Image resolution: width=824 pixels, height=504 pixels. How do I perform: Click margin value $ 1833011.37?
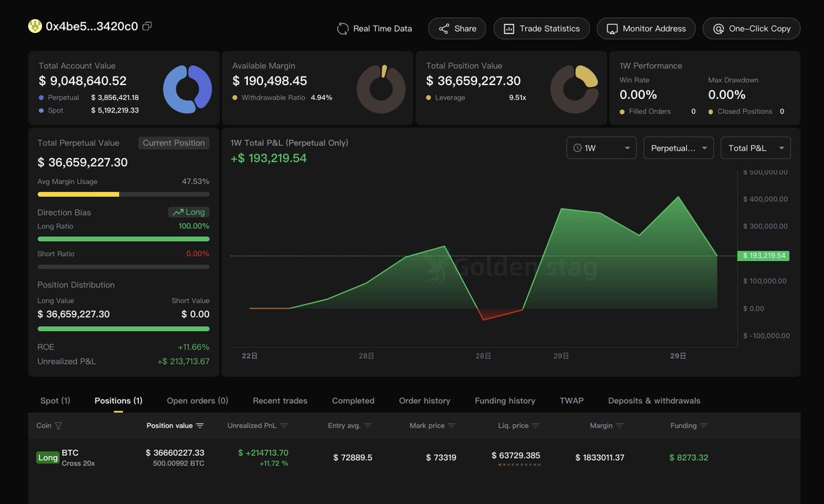click(x=599, y=457)
